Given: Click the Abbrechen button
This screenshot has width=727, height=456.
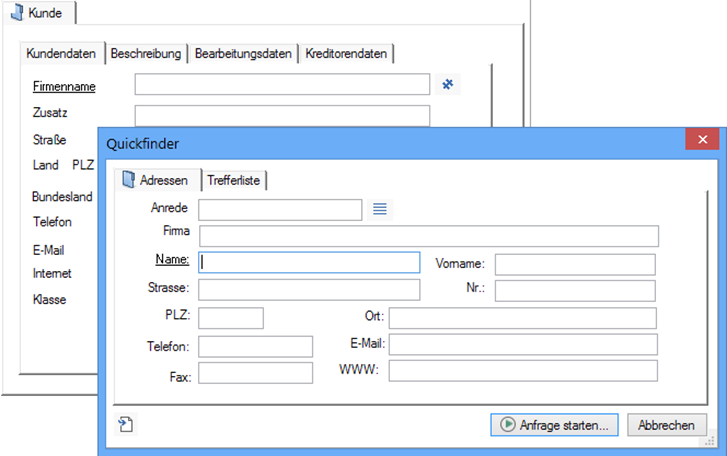Looking at the screenshot, I should (x=666, y=425).
